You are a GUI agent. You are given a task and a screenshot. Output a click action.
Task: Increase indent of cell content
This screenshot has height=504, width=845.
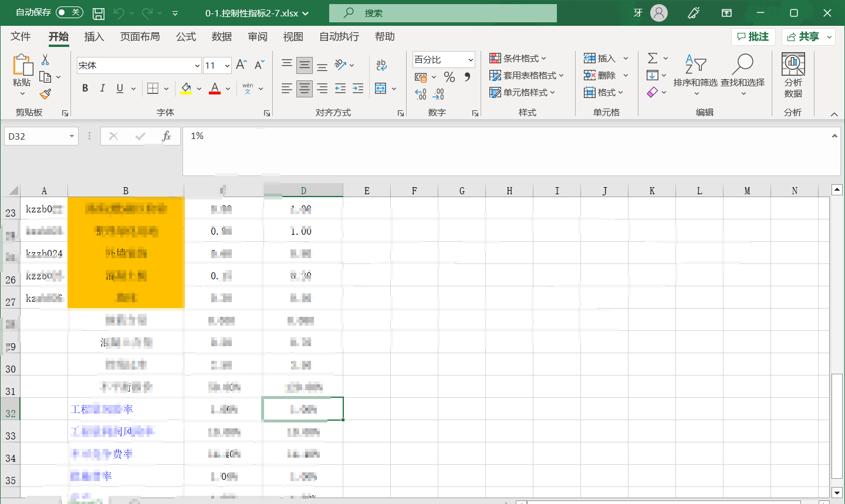coord(358,89)
